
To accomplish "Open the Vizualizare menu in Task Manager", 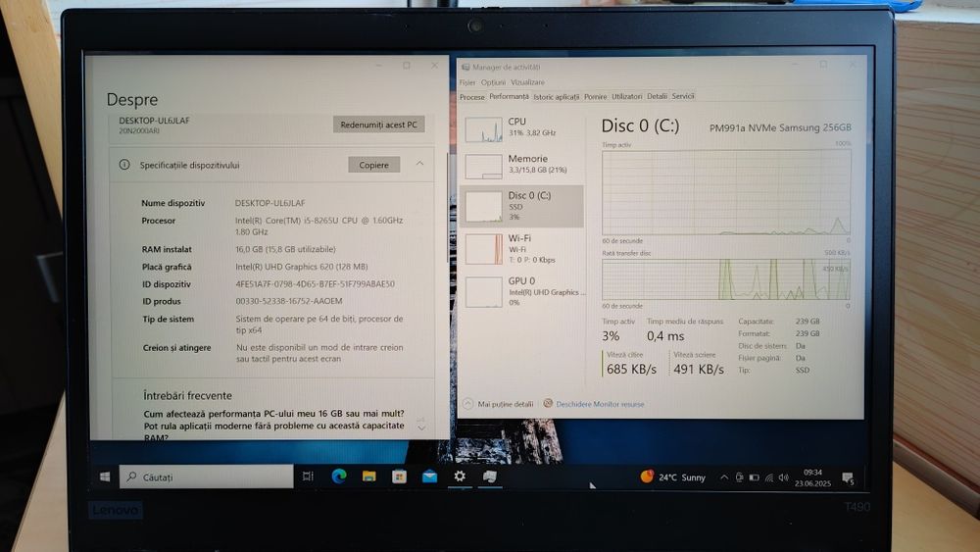I will [527, 82].
